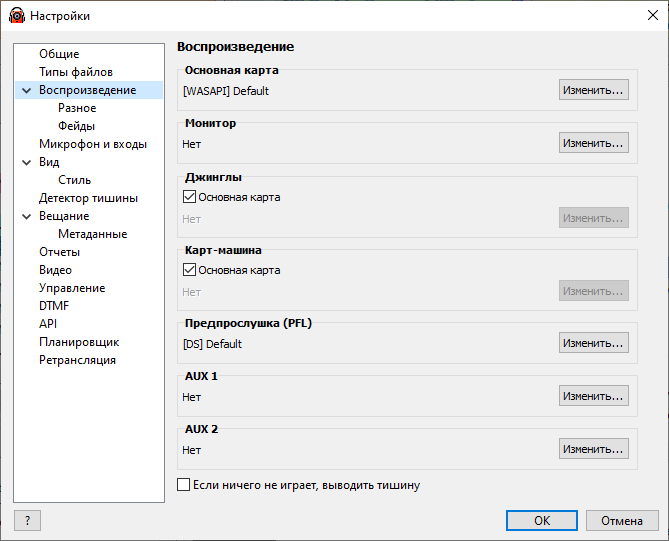Image resolution: width=669 pixels, height=541 pixels.
Task: Go to the Планировщик settings page
Action: pos(79,342)
